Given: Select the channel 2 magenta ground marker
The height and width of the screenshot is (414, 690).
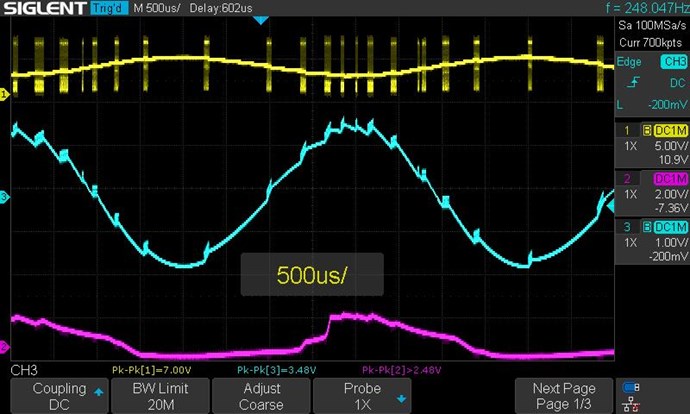Looking at the screenshot, I should coord(4,347).
